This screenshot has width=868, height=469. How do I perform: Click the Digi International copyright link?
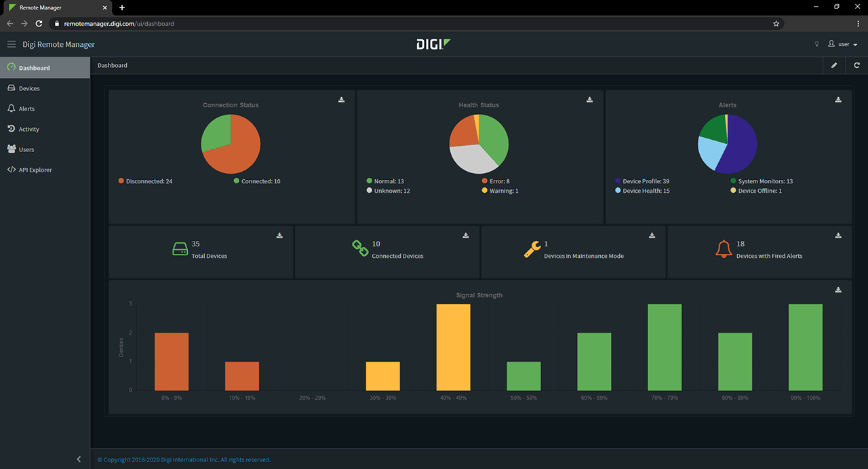184,459
